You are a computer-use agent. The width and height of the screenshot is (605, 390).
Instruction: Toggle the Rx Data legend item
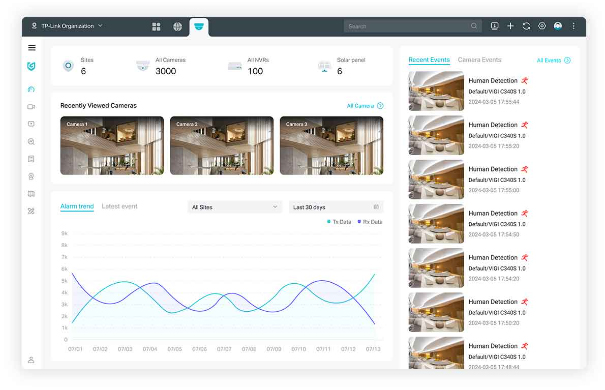(370, 222)
